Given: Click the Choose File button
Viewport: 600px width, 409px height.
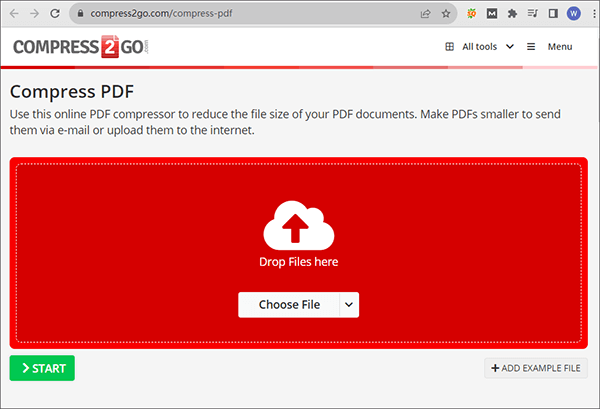Looking at the screenshot, I should tap(289, 305).
